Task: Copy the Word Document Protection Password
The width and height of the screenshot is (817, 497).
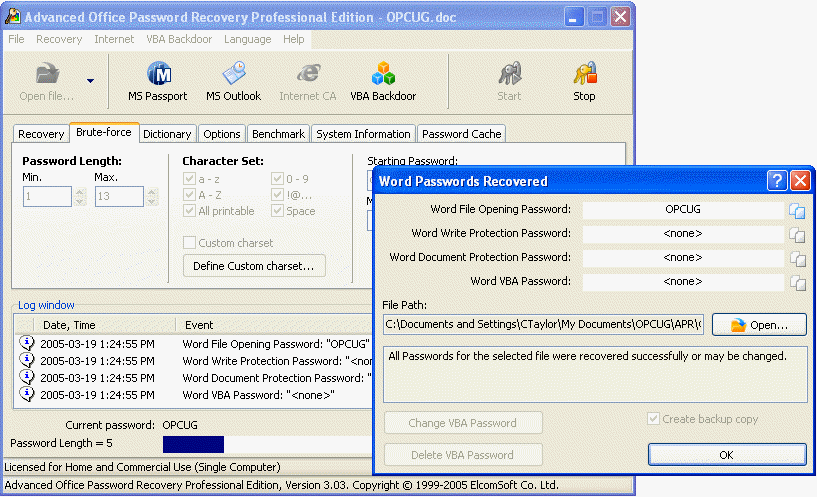Action: click(797, 258)
